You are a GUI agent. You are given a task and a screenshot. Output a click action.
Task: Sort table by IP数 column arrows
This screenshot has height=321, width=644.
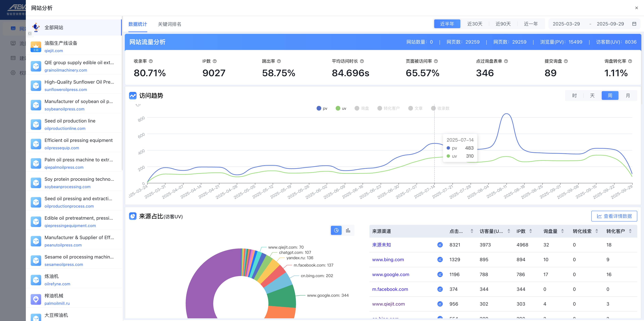point(530,231)
